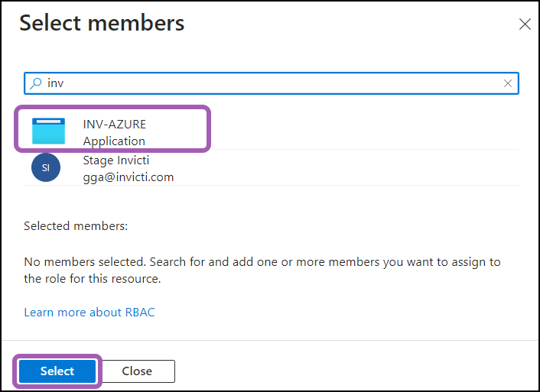The height and width of the screenshot is (392, 540).
Task: Choose the INV-AZURE name label
Action: [x=114, y=125]
